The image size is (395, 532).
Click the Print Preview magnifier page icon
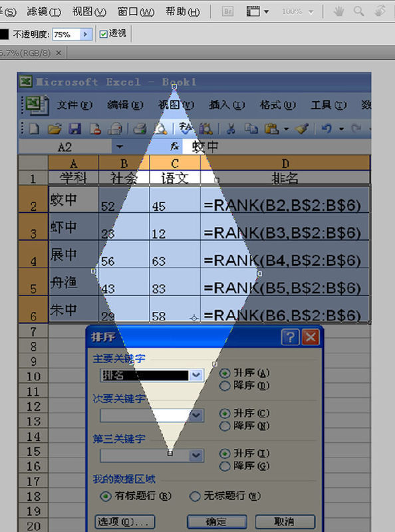pyautogui.click(x=160, y=129)
